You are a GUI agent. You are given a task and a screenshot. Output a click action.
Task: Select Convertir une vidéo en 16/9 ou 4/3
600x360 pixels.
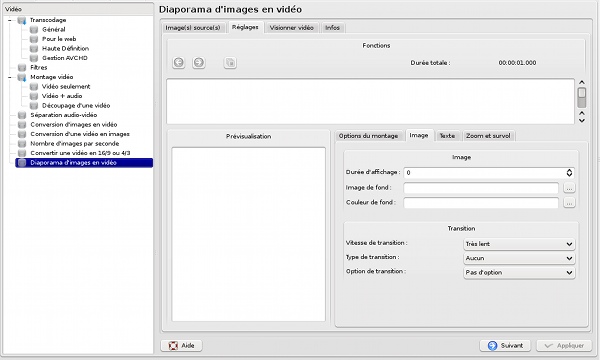coord(80,153)
